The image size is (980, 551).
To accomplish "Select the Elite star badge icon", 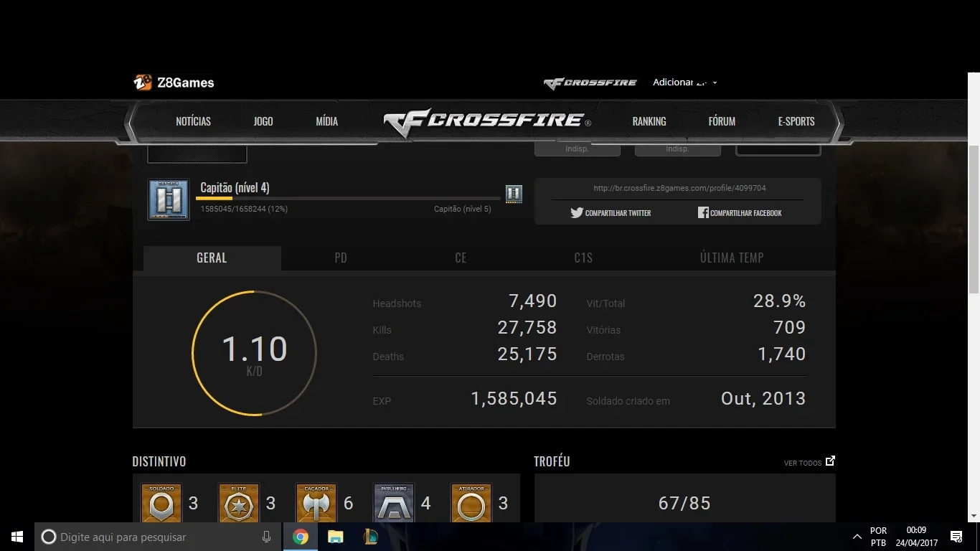I will coord(239,502).
